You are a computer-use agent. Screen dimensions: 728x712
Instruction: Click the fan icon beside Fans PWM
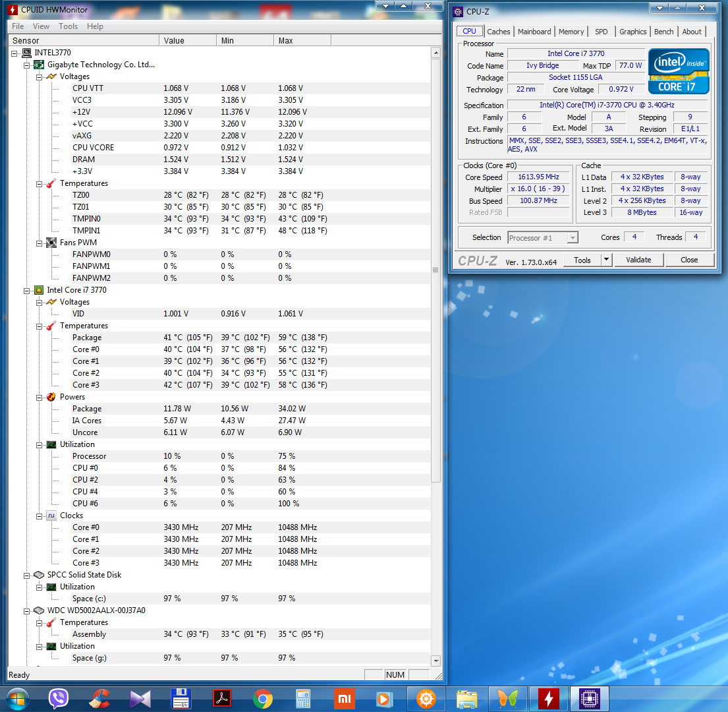(x=51, y=243)
